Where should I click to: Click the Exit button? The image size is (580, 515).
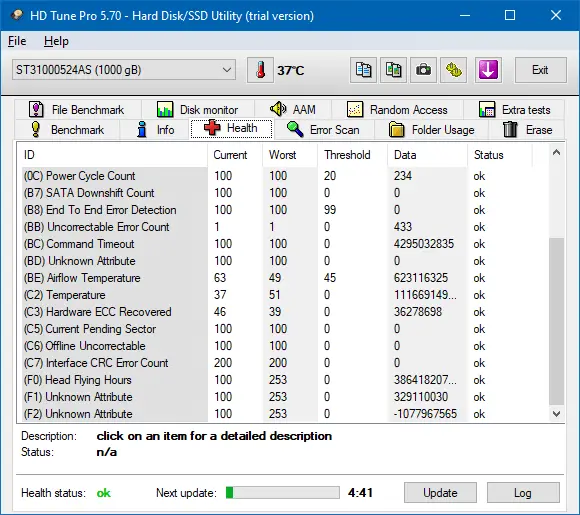pos(540,70)
